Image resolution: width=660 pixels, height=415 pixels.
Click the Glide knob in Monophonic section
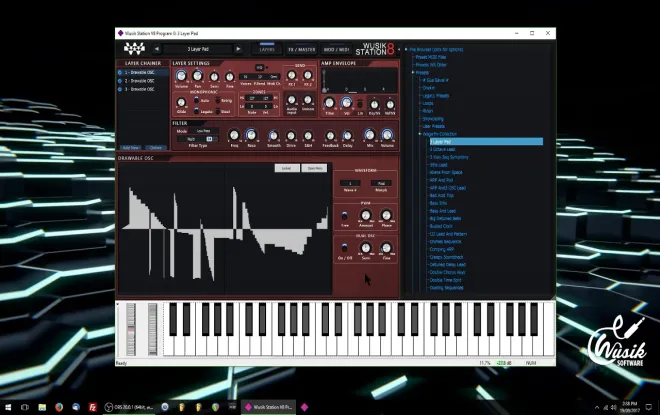pos(181,102)
